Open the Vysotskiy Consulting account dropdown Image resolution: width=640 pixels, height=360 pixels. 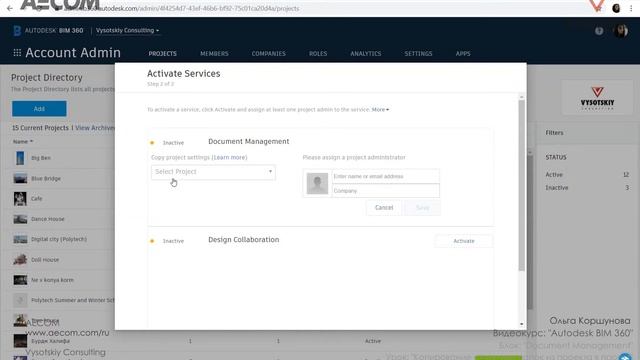tap(127, 31)
